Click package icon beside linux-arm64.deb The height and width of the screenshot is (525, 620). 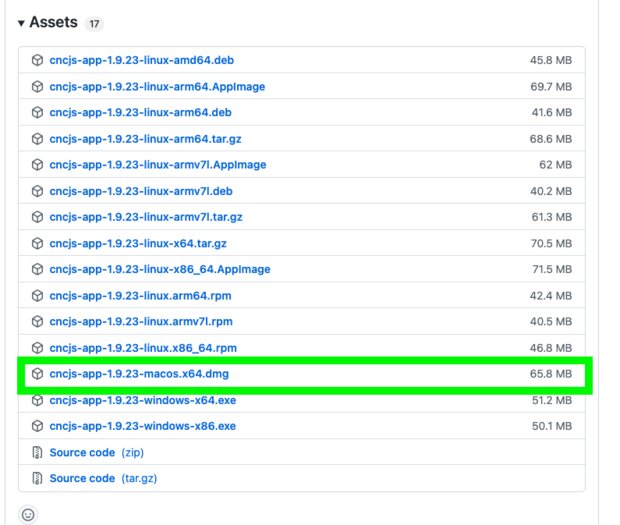coord(37,112)
